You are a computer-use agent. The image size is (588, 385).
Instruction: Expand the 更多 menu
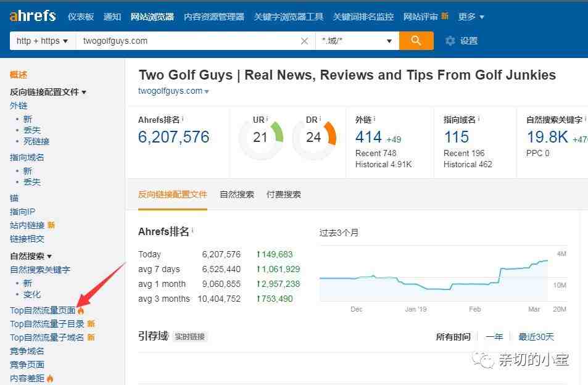coord(471,17)
